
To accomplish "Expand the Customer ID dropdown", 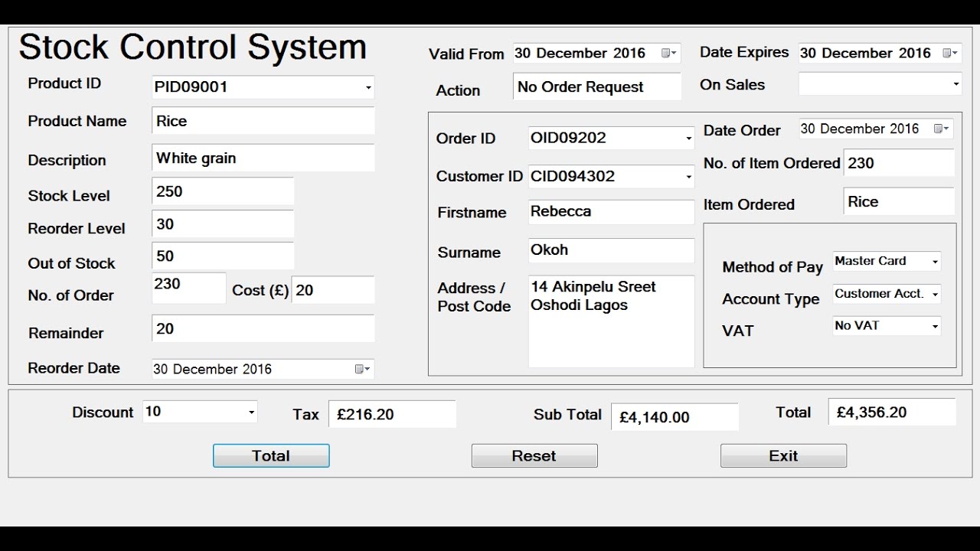I will coord(689,177).
